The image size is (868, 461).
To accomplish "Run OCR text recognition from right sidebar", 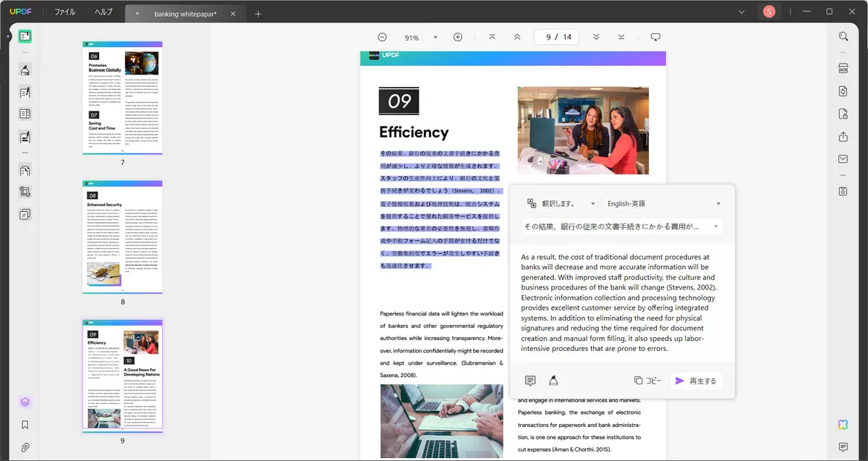I will [x=843, y=69].
